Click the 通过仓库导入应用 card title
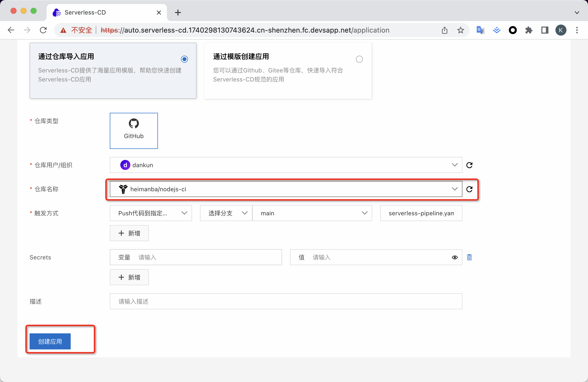This screenshot has width=588, height=382. (66, 57)
